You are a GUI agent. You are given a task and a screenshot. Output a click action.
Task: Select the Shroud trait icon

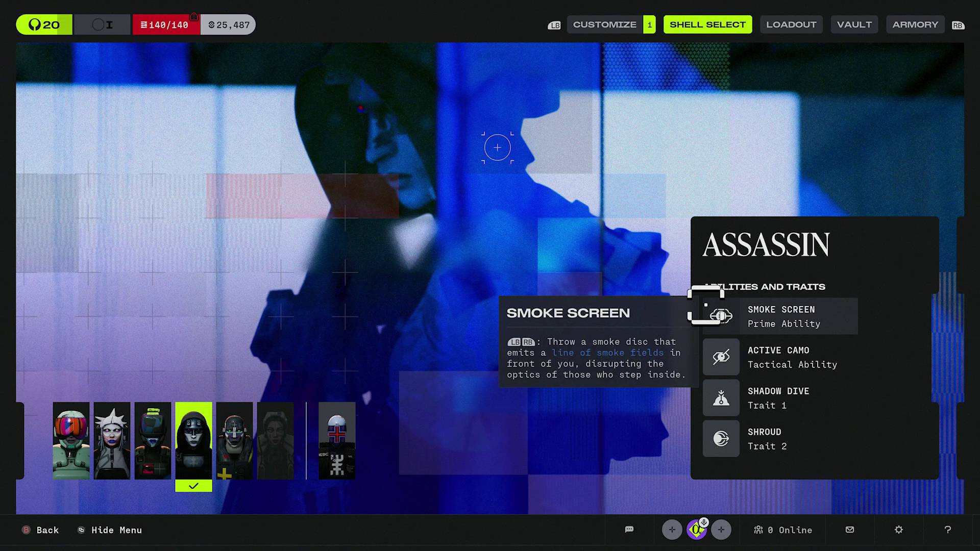click(721, 439)
